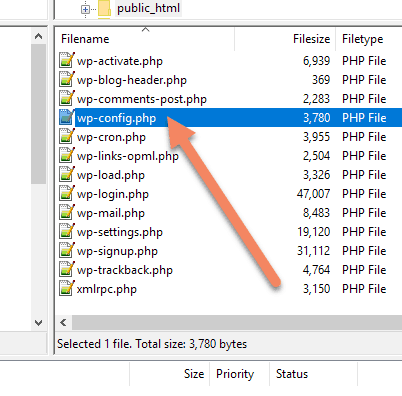The image size is (402, 396).
Task: Select the wp-load.php file name
Action: click(x=111, y=175)
